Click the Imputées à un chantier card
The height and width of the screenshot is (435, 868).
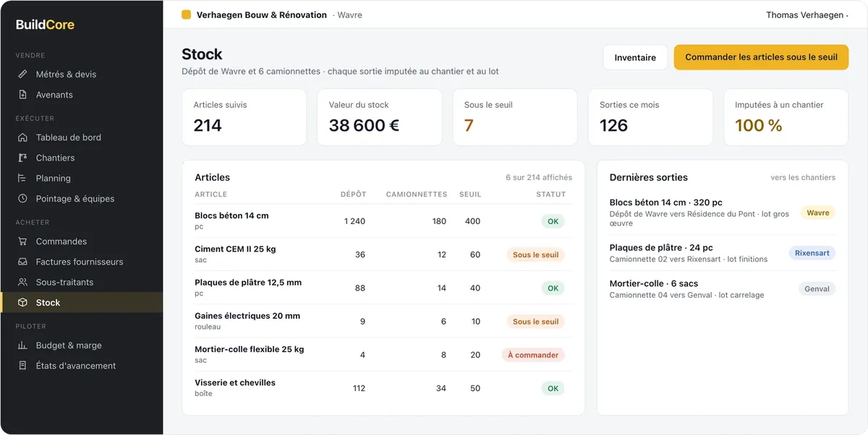tap(786, 117)
